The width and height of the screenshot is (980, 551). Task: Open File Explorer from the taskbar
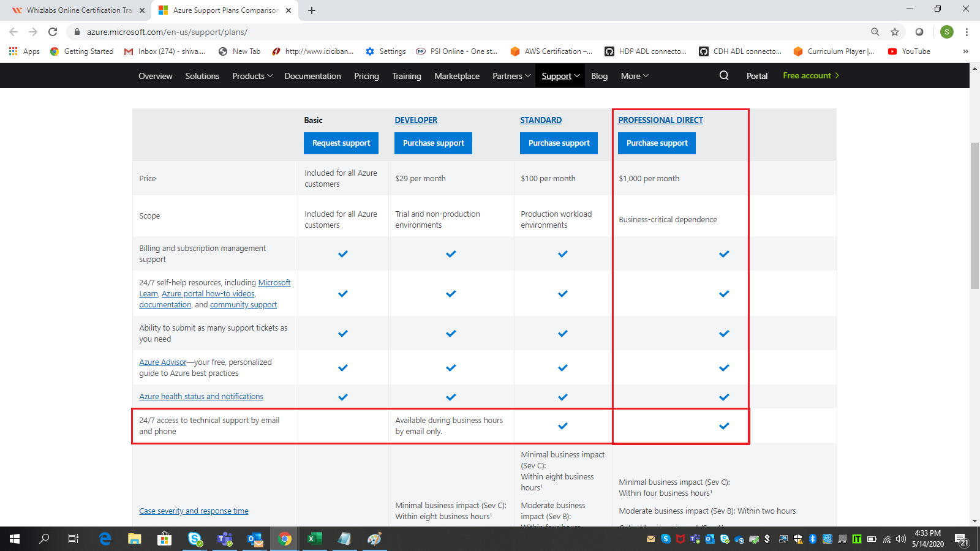point(135,539)
